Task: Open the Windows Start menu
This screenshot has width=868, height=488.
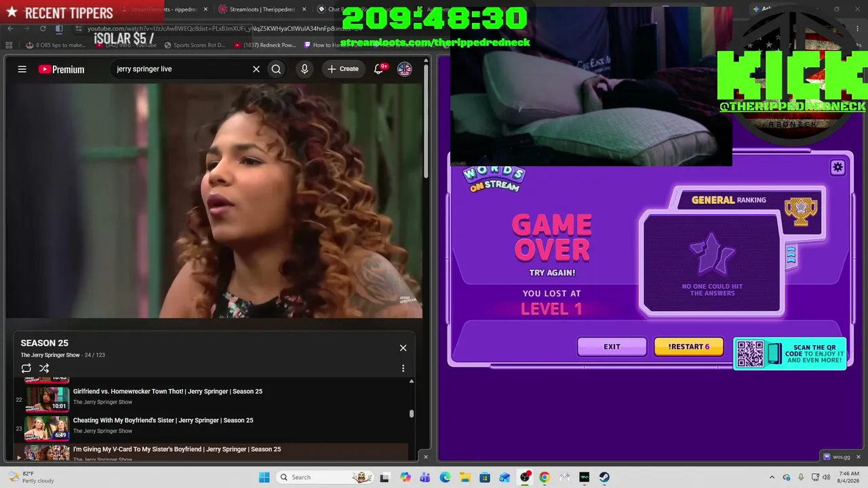Action: [264, 477]
